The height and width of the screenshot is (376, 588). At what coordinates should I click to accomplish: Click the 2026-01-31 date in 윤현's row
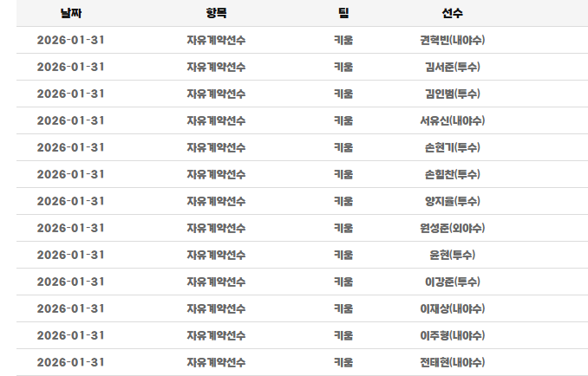[x=71, y=255]
